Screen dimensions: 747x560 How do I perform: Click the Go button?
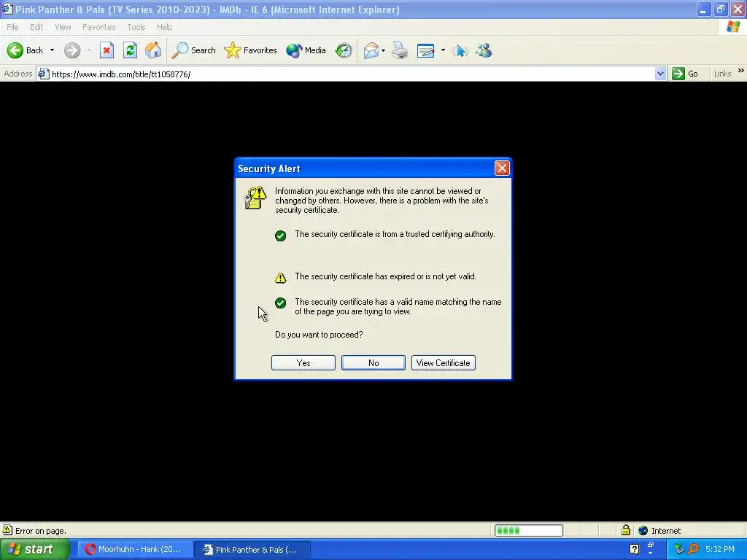pos(685,74)
